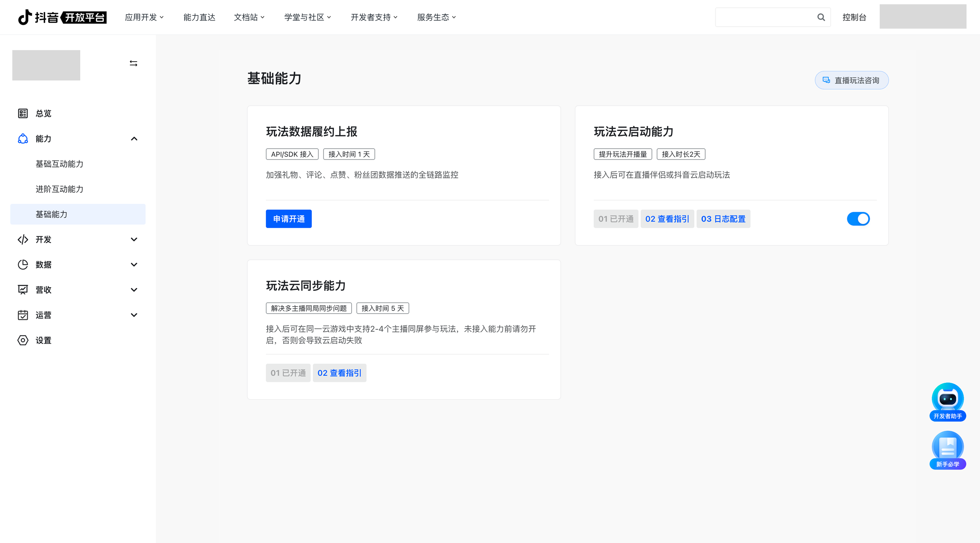Click the 提升玩法开播量 tag
Viewport: 980px width, 543px height.
click(x=623, y=154)
